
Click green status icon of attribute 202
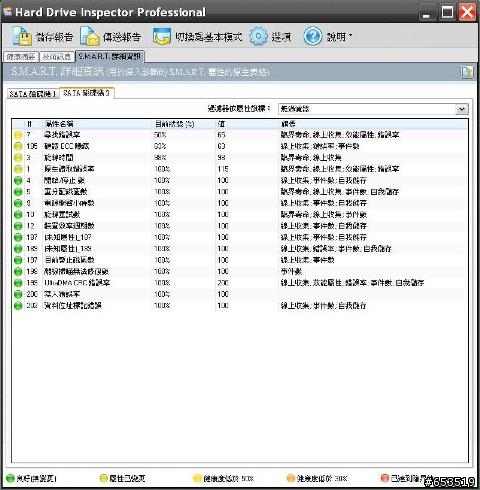click(18, 305)
